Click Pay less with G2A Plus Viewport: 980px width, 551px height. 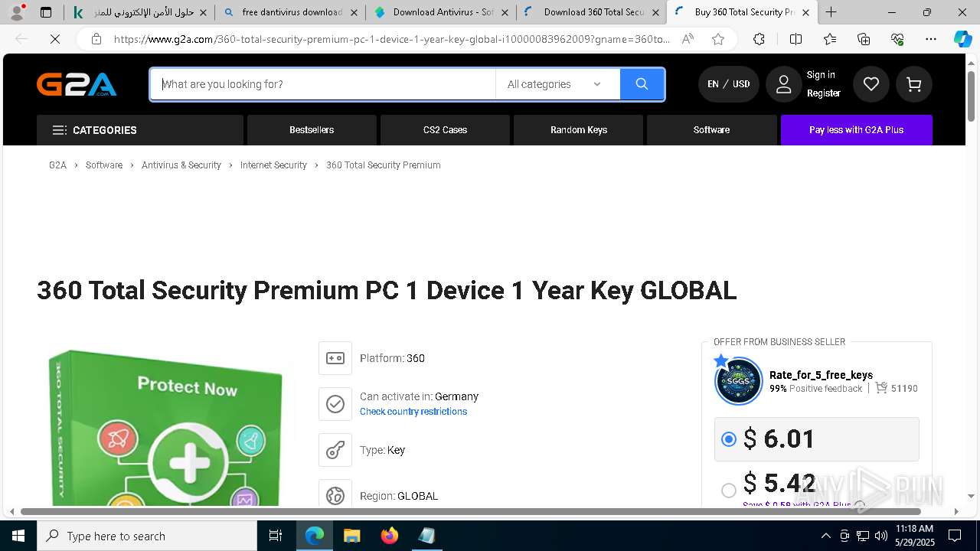click(857, 130)
